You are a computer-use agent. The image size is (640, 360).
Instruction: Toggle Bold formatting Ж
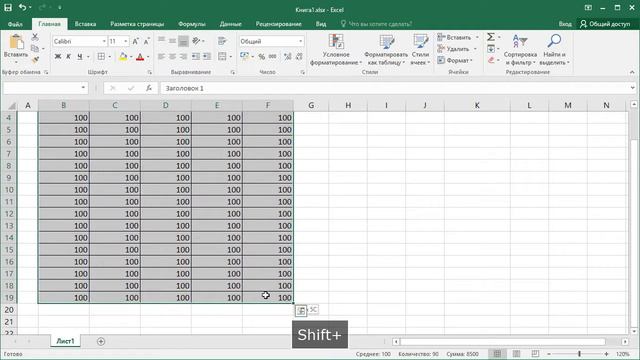click(x=58, y=56)
